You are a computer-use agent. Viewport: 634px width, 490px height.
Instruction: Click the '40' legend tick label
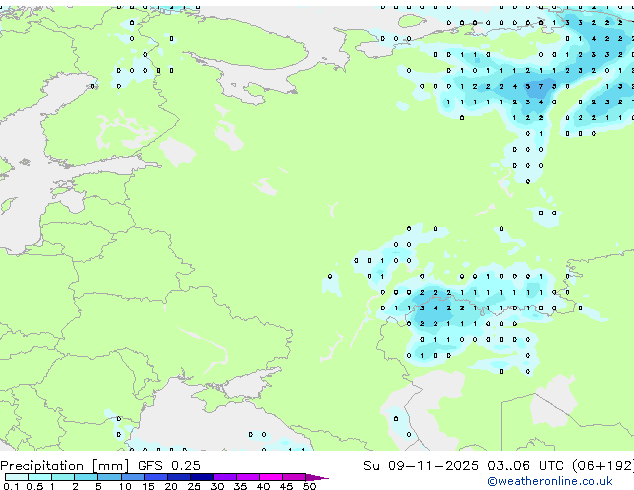coord(263,486)
